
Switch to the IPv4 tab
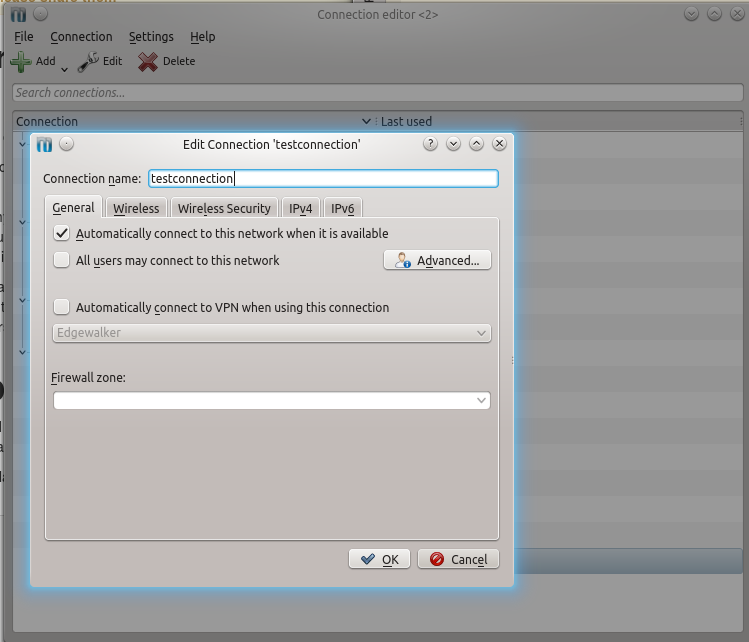pos(300,208)
